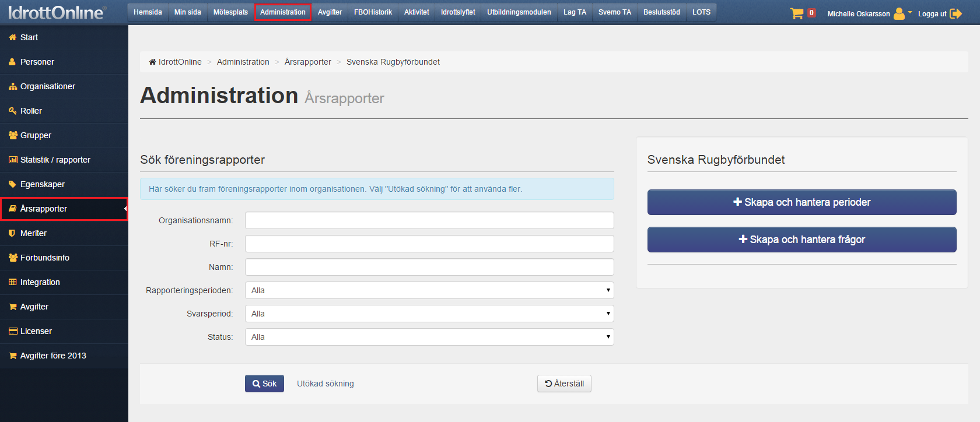Click the Återställ reset button
The image size is (980, 422).
564,384
